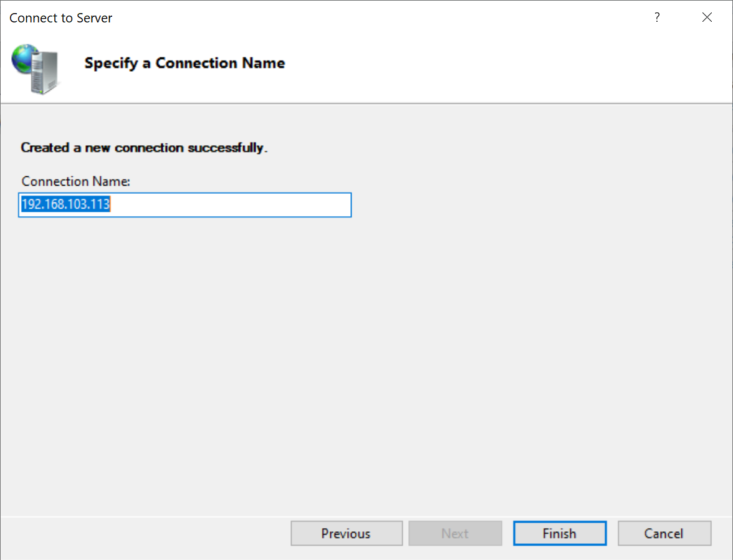Viewport: 733px width, 560px height.
Task: Click the "Created a new connection successfully" message
Action: tap(144, 148)
